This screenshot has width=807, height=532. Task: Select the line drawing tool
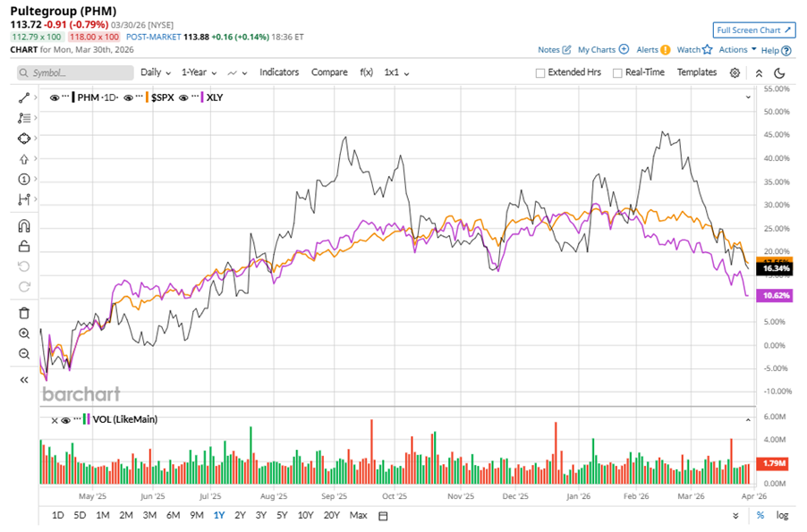(23, 97)
